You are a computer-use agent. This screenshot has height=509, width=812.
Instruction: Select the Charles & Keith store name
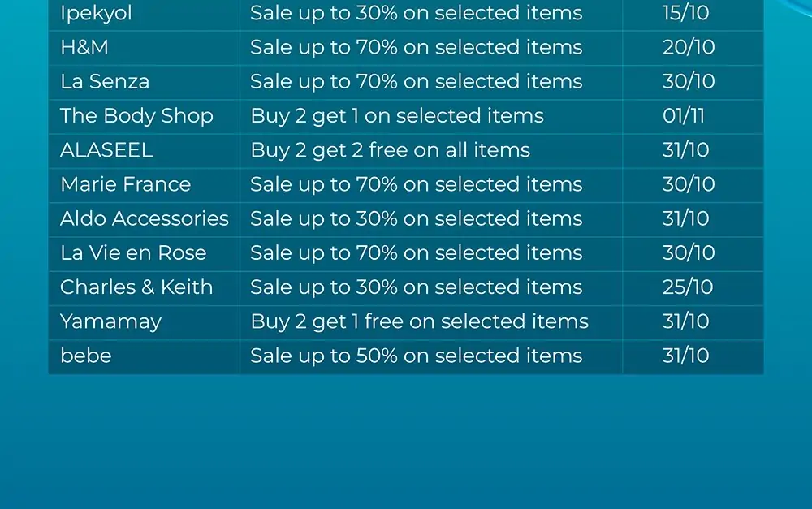click(x=136, y=287)
